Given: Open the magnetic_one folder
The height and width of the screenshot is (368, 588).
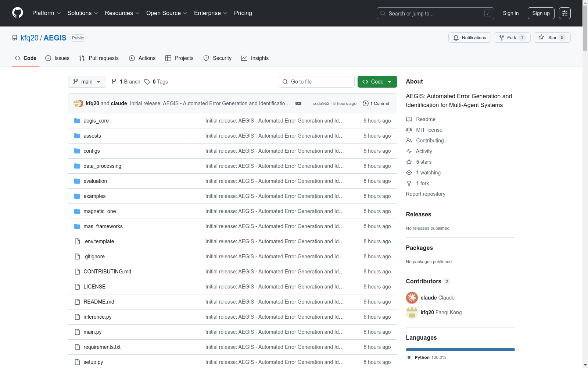Looking at the screenshot, I should (x=100, y=211).
